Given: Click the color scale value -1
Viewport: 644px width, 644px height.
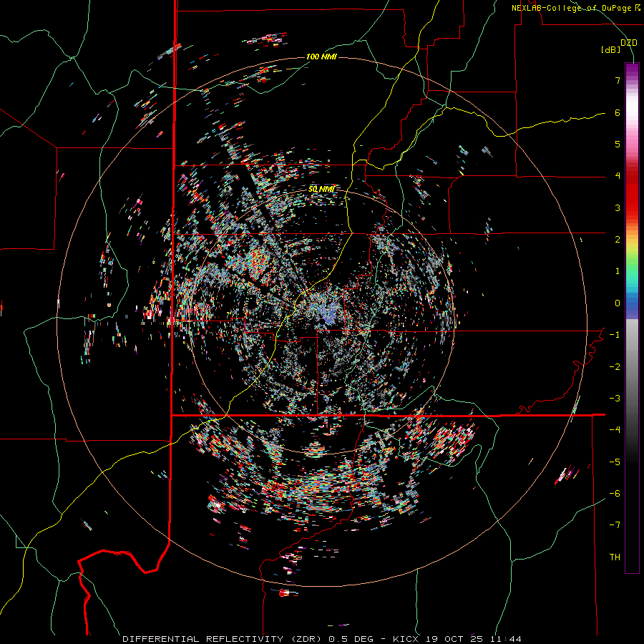Looking at the screenshot, I should click(615, 335).
